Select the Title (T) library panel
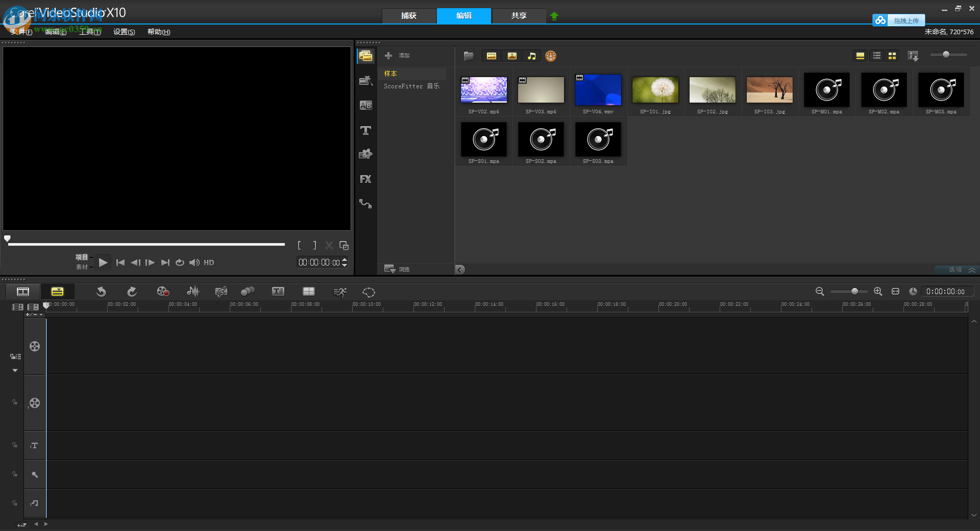Viewport: 980px width, 531px height. click(x=365, y=131)
